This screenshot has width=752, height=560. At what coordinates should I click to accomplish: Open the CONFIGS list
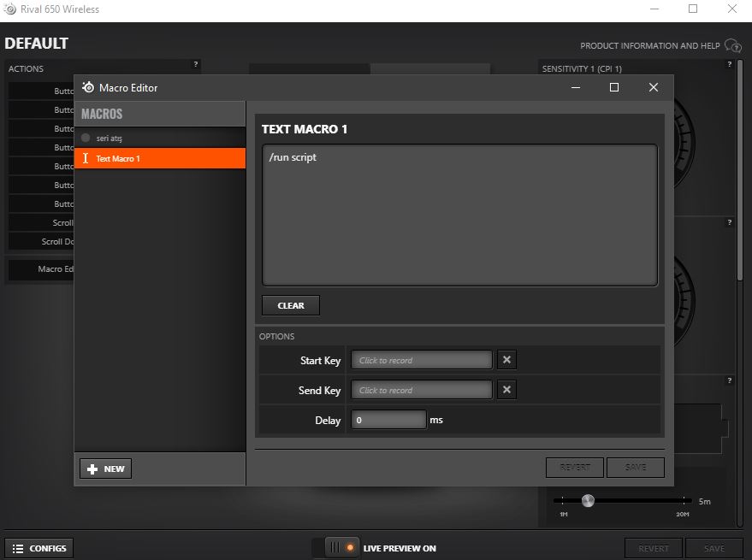click(39, 548)
